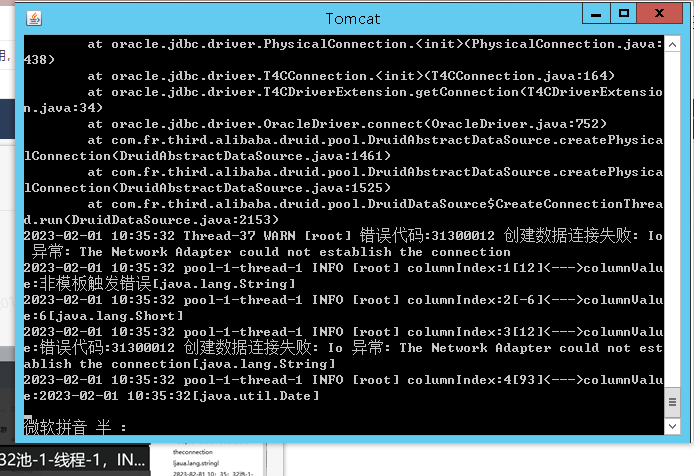694x476 pixels.
Task: Click the dark '32池-1-线程-1' label below the console
Action: pyautogui.click(x=73, y=461)
